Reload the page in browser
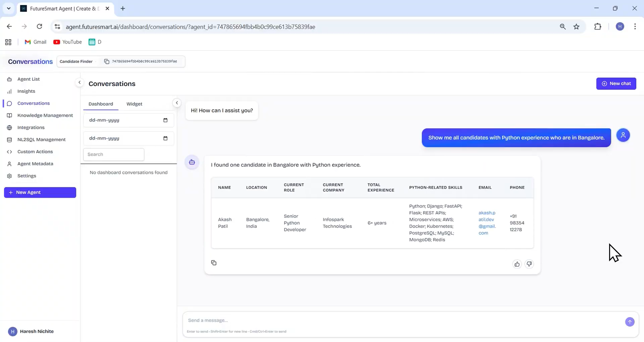The width and height of the screenshot is (644, 342). [39, 27]
